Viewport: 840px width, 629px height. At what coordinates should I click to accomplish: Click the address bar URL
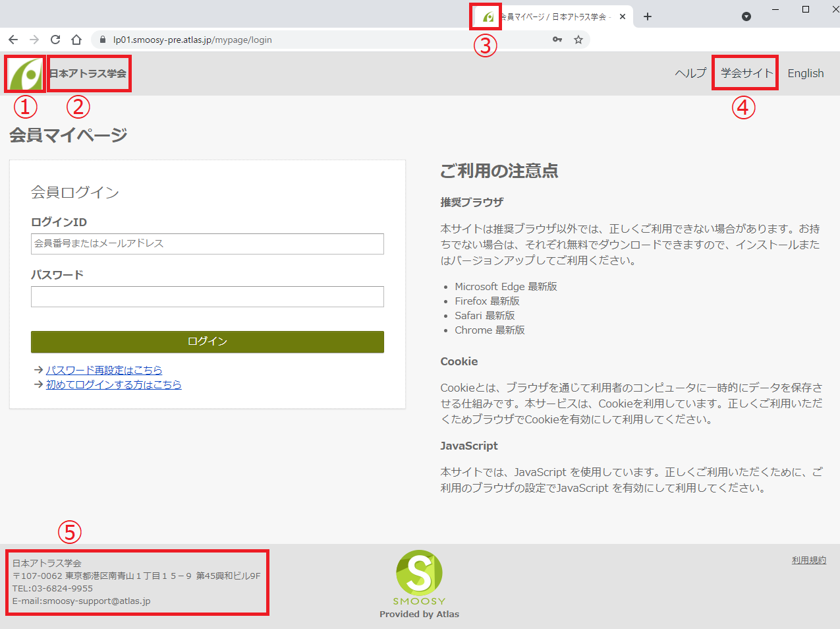coord(192,40)
